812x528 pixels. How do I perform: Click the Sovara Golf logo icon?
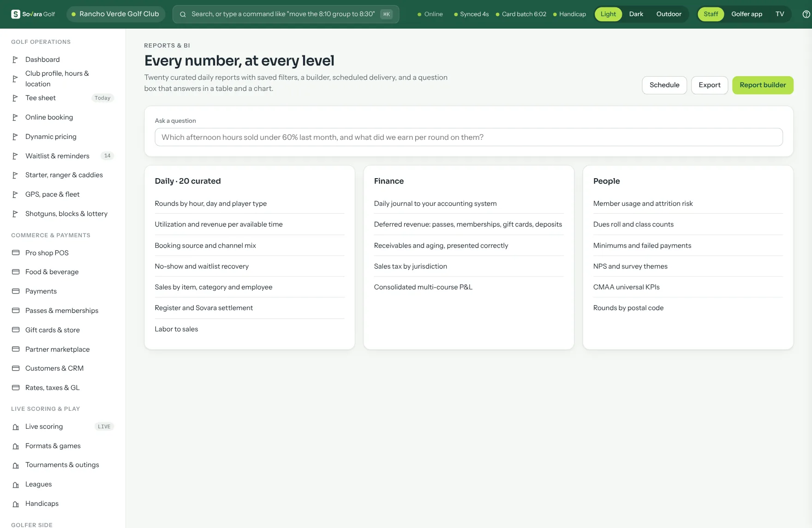pyautogui.click(x=15, y=14)
